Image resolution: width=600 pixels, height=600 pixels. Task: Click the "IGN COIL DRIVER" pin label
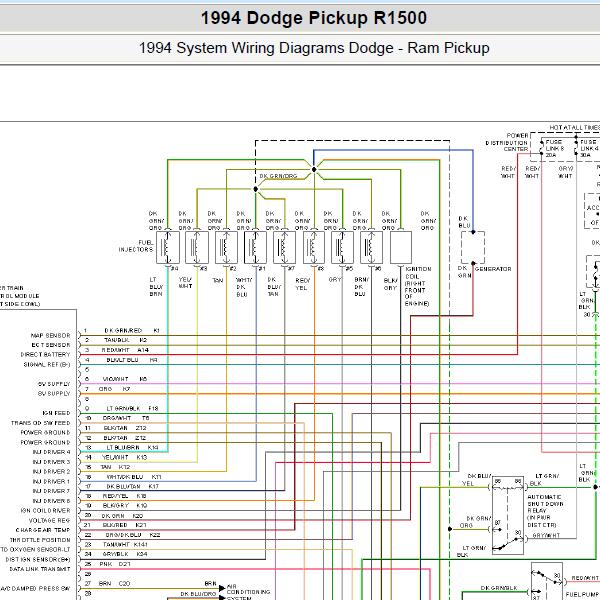point(46,510)
